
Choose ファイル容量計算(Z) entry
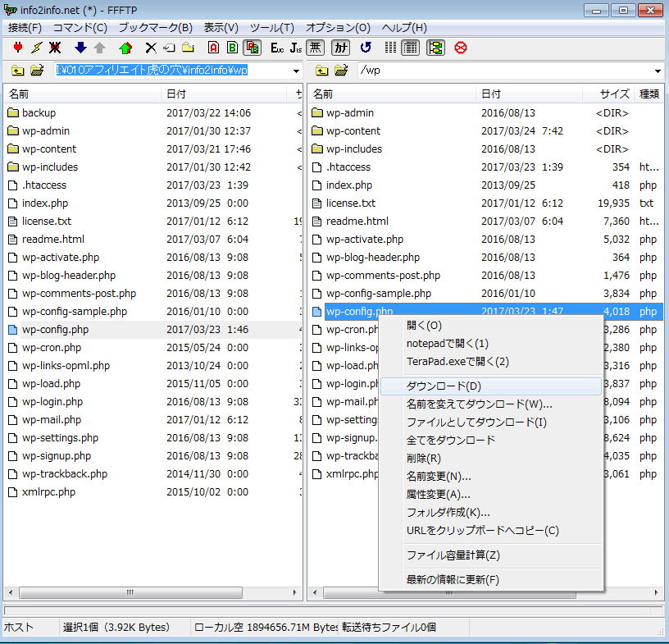pos(491,555)
